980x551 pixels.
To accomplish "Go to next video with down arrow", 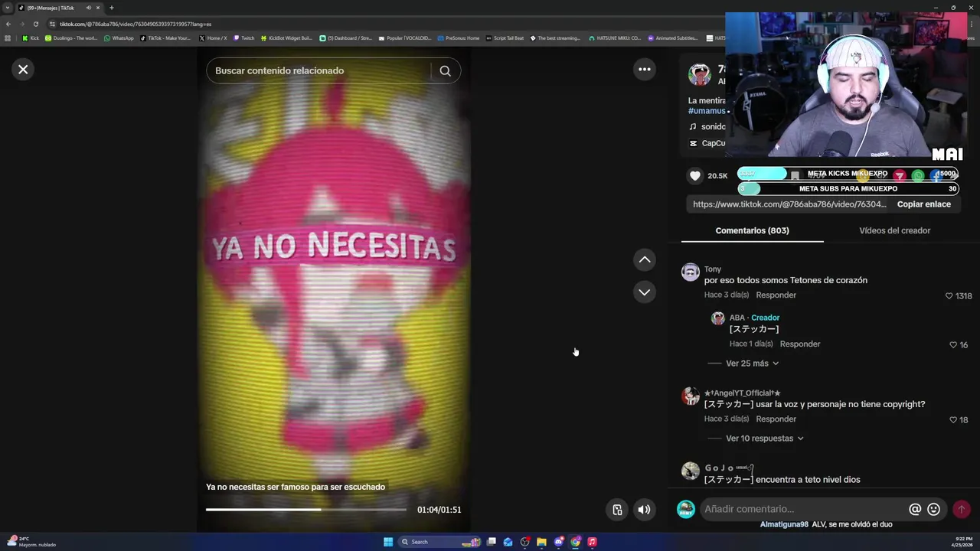I will coord(645,292).
